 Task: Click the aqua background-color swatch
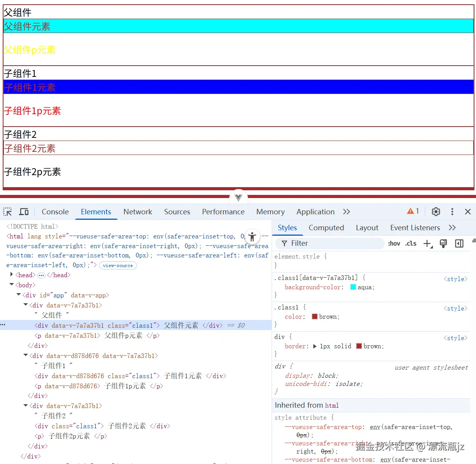tap(353, 287)
